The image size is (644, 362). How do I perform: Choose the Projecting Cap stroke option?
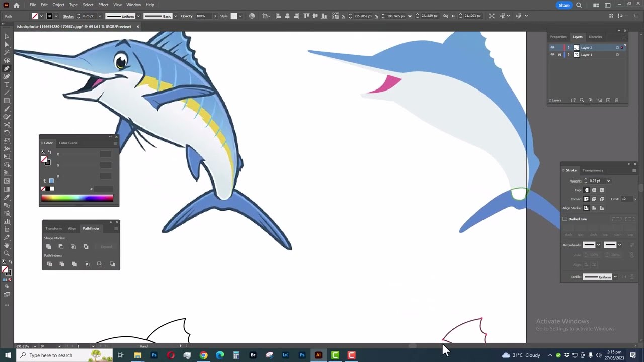tap(602, 190)
